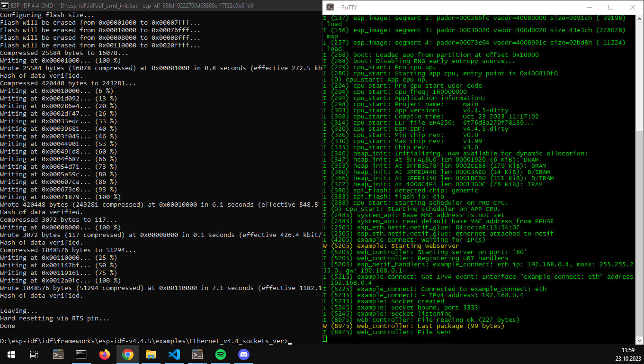Viewport: 644px width, 364px height.
Task: Click the PuTTY terminal cursor after 'File sent'
Action: coord(325,338)
